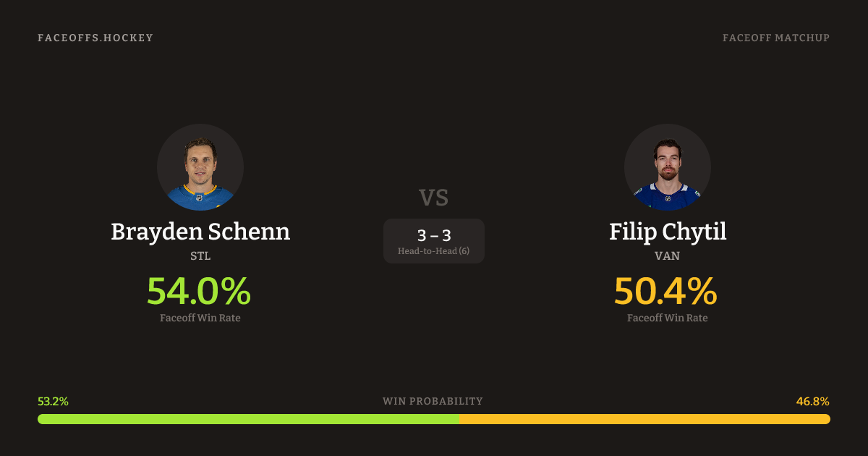
Task: Click the WIN PROBABILITY label
Action: 433,402
